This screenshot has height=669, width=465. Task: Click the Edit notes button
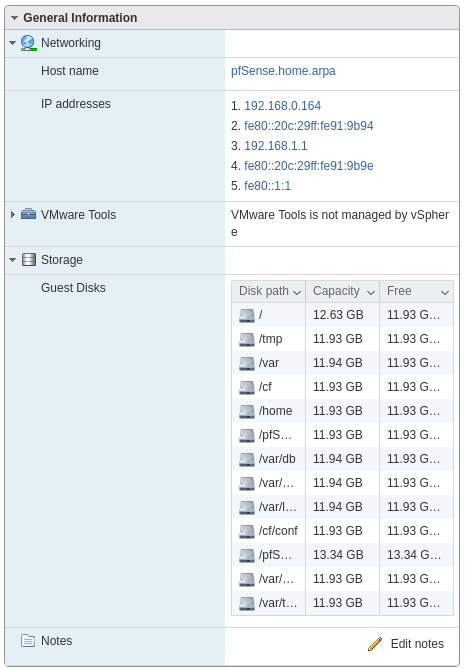tap(405, 644)
